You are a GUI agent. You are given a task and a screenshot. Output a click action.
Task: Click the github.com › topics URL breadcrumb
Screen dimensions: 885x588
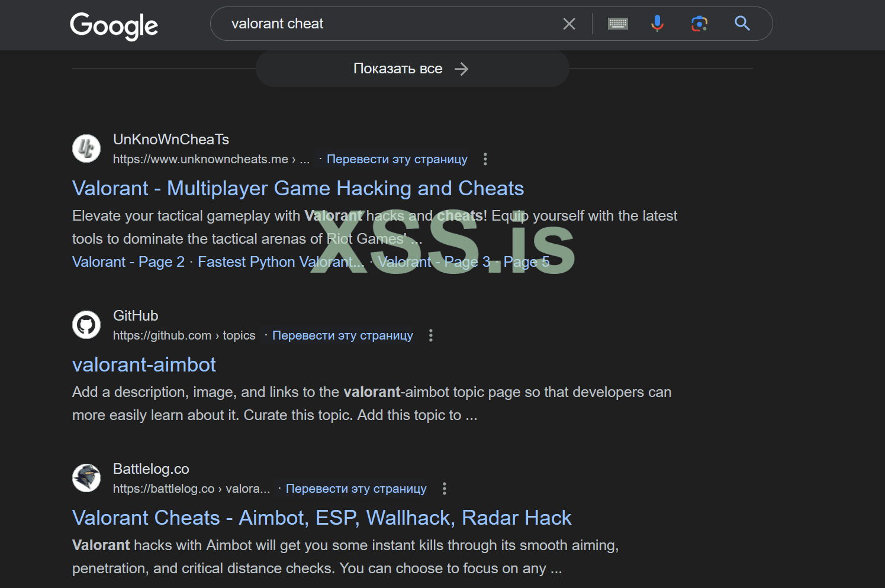(184, 335)
